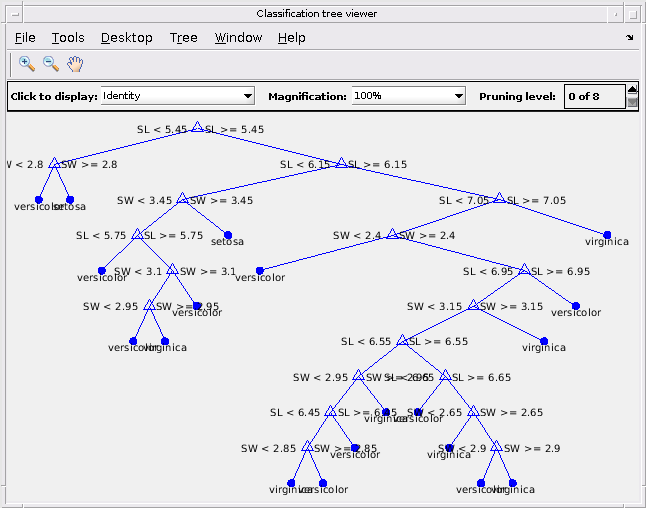Open the Click to display Identity dropdown
The width and height of the screenshot is (646, 508).
click(178, 96)
